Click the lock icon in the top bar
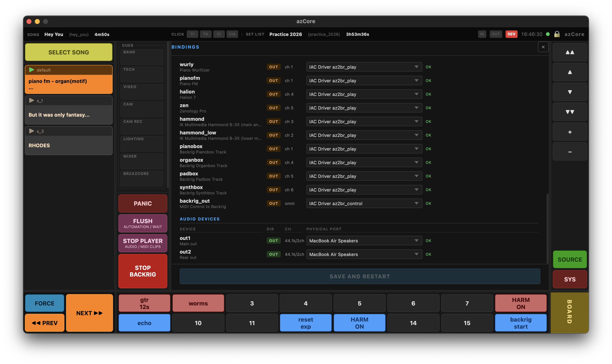The height and width of the screenshot is (364, 612). (557, 34)
